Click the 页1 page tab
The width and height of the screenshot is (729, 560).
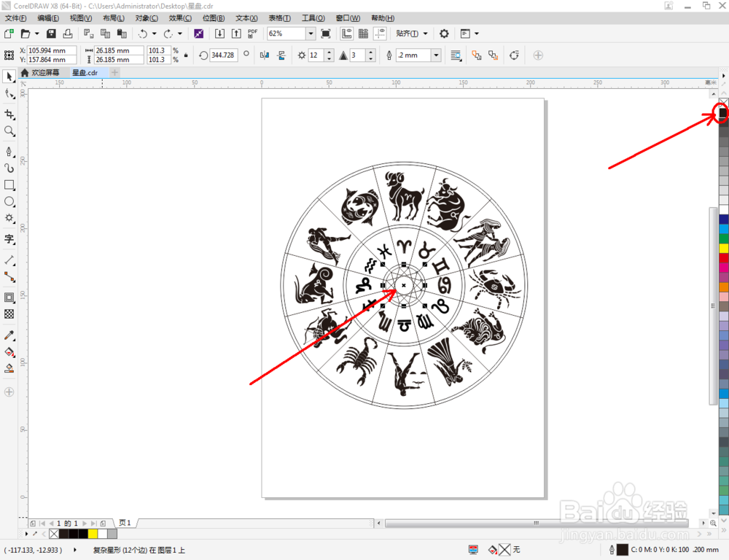point(125,523)
